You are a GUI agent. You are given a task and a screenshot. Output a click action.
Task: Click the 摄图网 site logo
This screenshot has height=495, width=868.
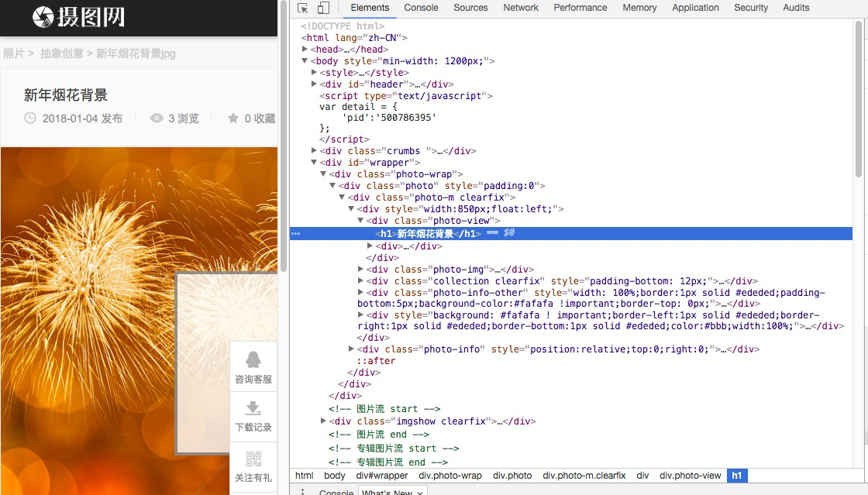(78, 16)
